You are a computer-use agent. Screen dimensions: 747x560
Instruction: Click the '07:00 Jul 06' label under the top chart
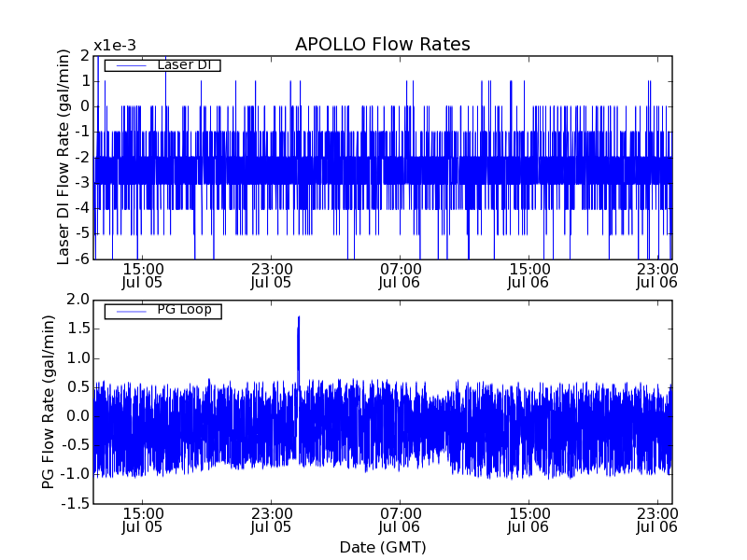pyautogui.click(x=400, y=275)
